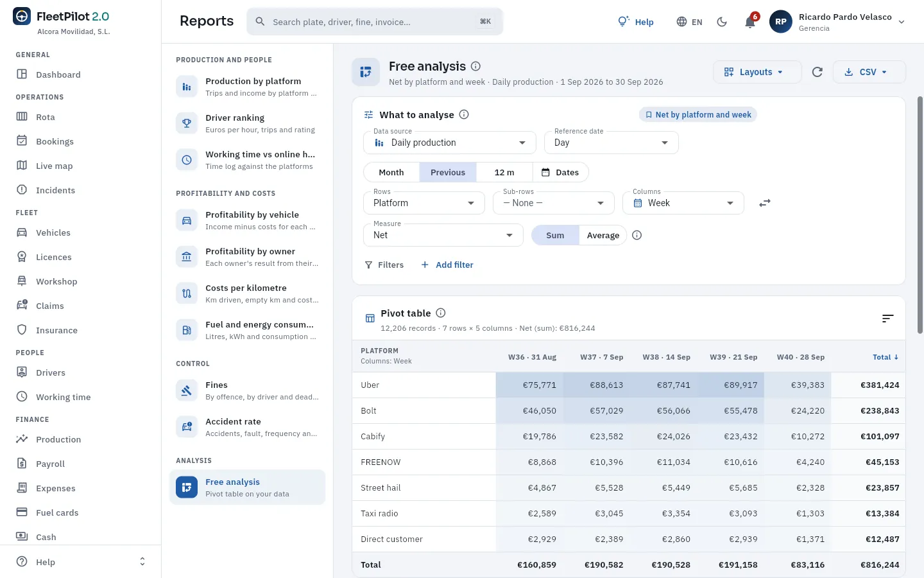This screenshot has height=578, width=924.
Task: Open Sub-rows dropdown
Action: (x=554, y=203)
